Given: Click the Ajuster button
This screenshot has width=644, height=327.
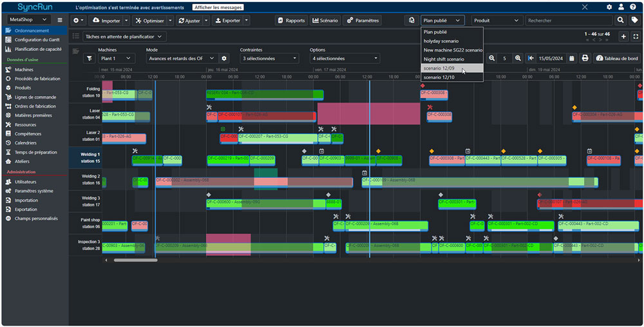Looking at the screenshot, I should pyautogui.click(x=189, y=21).
